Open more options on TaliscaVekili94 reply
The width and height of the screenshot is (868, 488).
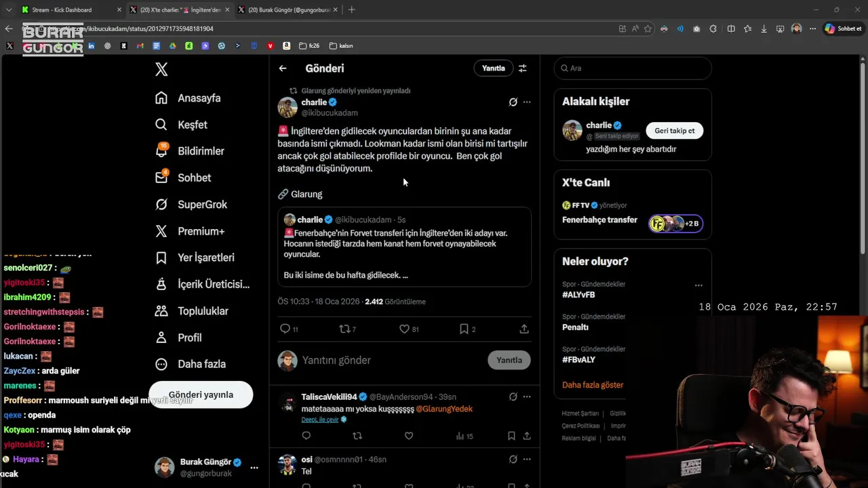pos(527,396)
